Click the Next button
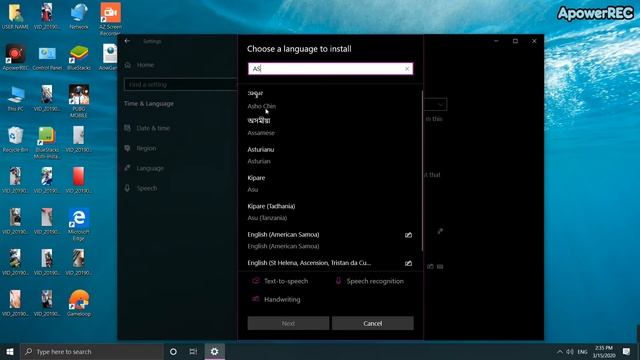This screenshot has height=360, width=640. (288, 323)
